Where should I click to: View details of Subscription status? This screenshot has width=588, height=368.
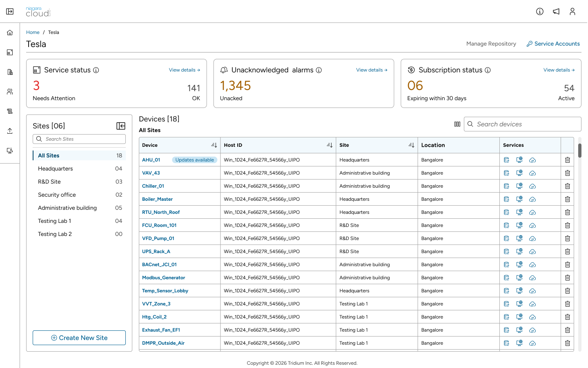tap(559, 70)
